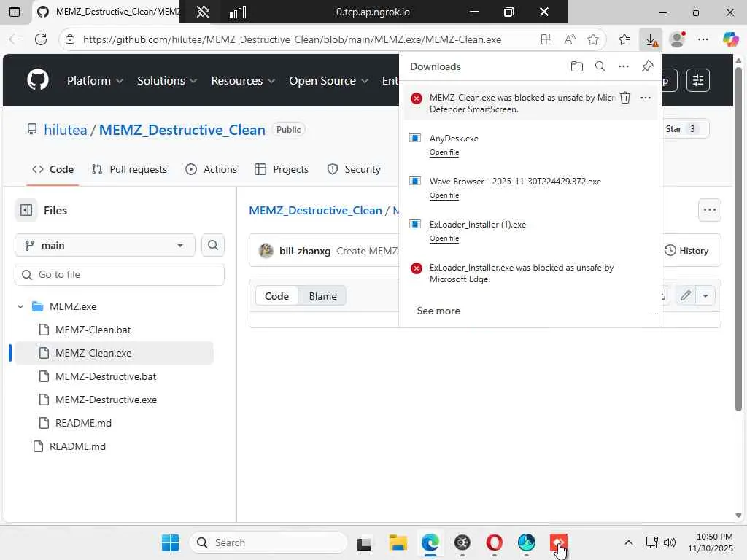The width and height of the screenshot is (747, 560).
Task: Click the taskbar Search box
Action: pos(269,542)
